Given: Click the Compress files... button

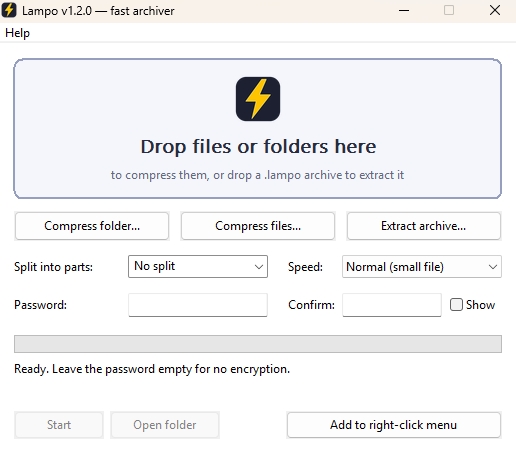Looking at the screenshot, I should tap(258, 226).
